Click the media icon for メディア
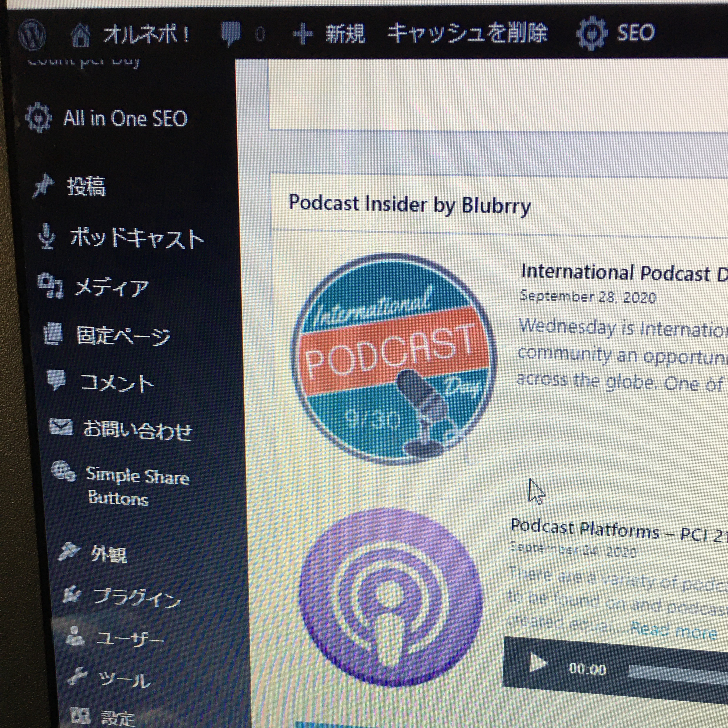This screenshot has height=728, width=728. point(50,285)
